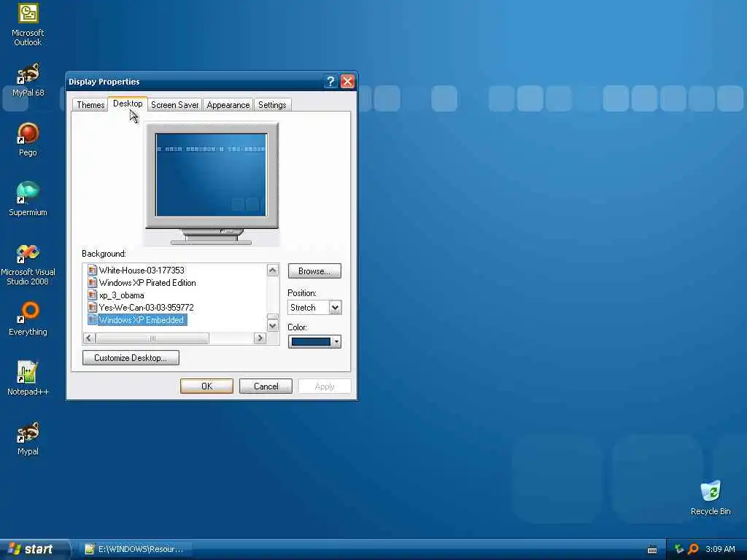The height and width of the screenshot is (560, 747).
Task: Open the Appearance tab
Action: coord(228,105)
